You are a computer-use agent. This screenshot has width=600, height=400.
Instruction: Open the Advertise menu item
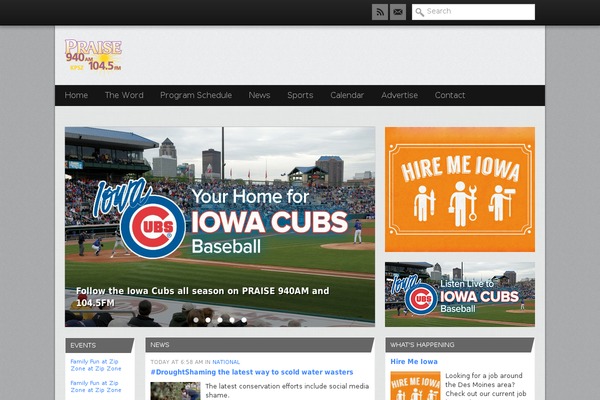(x=399, y=95)
